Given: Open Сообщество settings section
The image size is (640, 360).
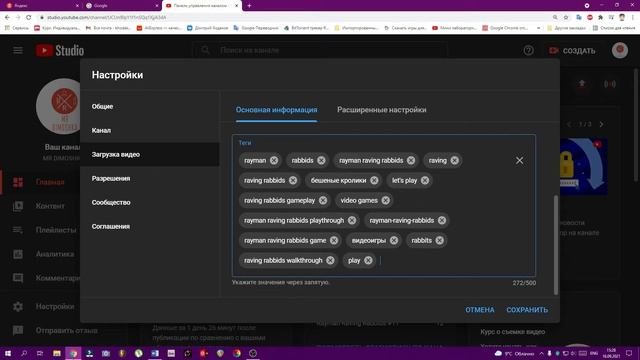Looking at the screenshot, I should tap(150, 202).
